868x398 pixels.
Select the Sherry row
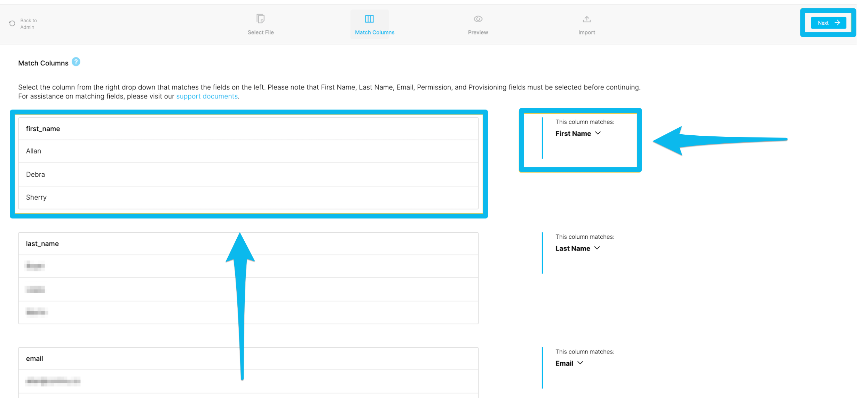point(248,198)
